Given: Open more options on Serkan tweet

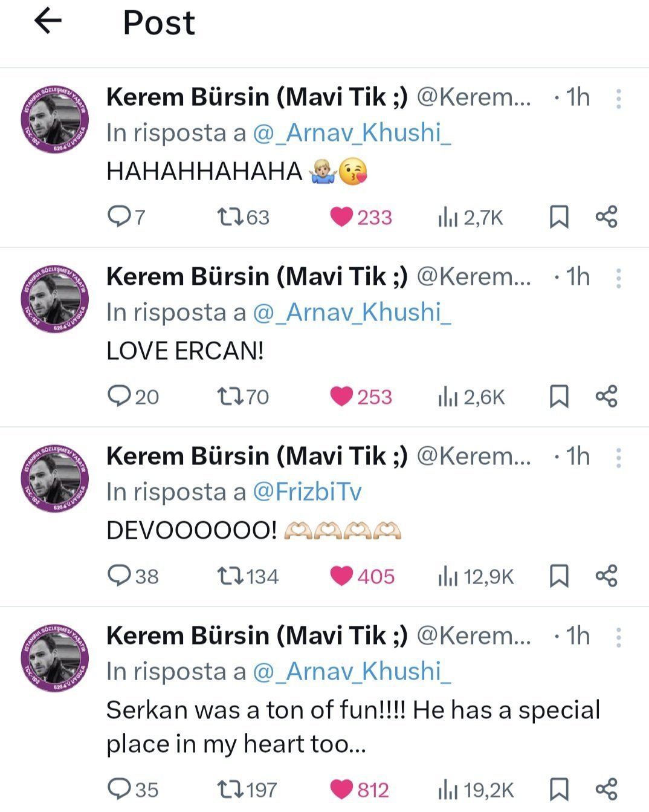Looking at the screenshot, I should (x=618, y=637).
